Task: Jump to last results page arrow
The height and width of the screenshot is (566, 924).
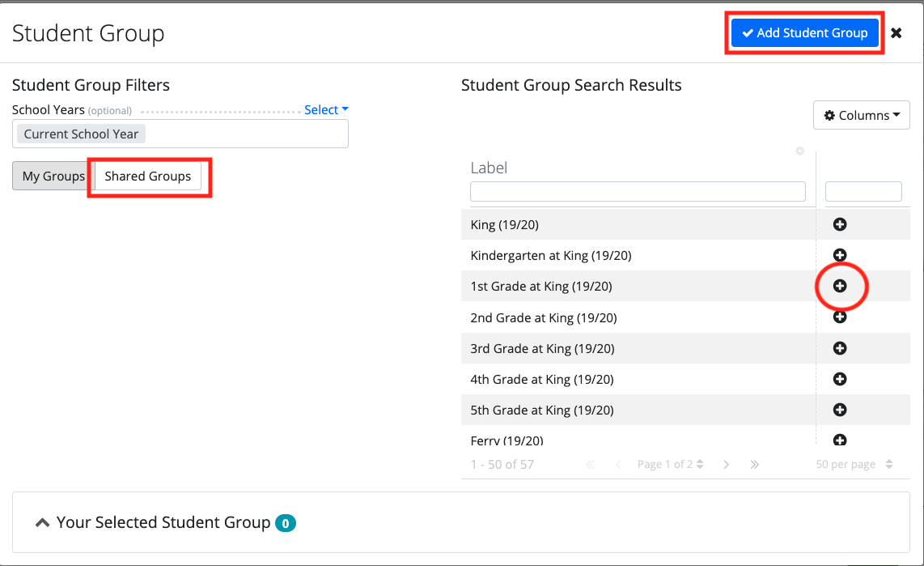Action: tap(754, 465)
